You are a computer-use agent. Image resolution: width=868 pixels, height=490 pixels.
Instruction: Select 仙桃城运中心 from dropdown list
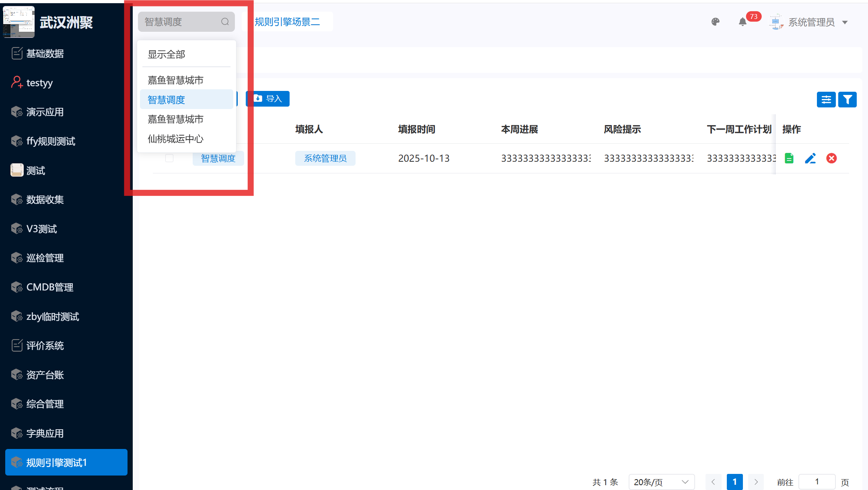(x=175, y=139)
